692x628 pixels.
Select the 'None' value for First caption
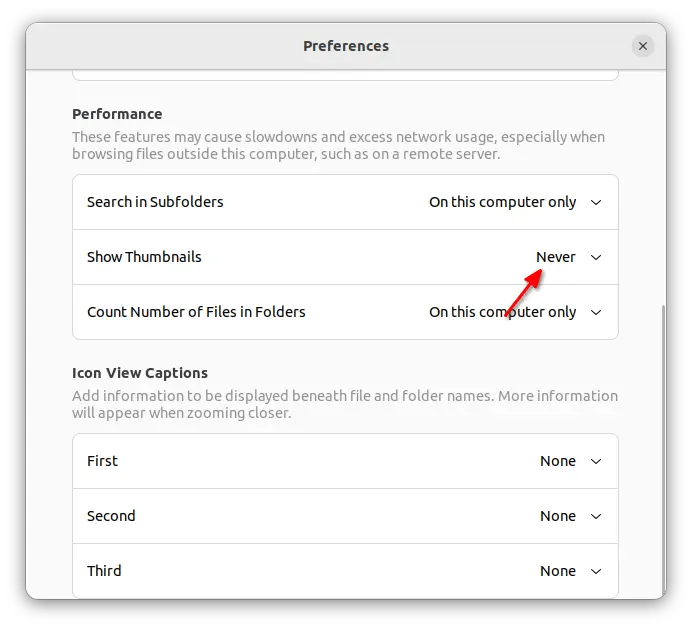tap(557, 461)
